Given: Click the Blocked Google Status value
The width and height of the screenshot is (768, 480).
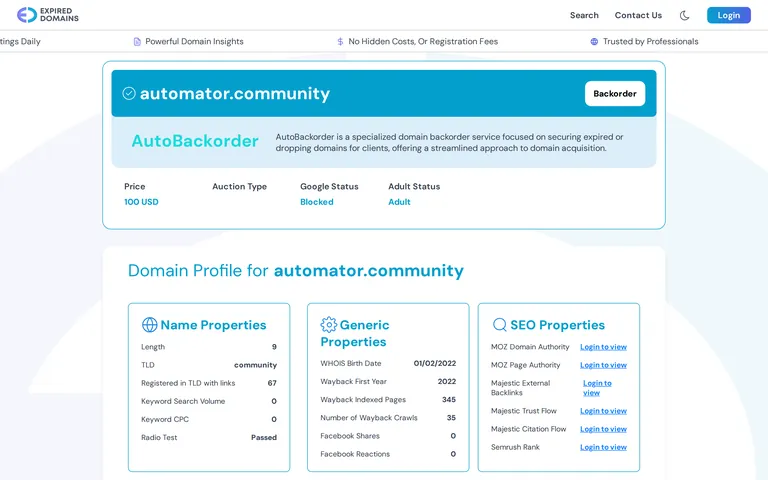Looking at the screenshot, I should coord(316,202).
